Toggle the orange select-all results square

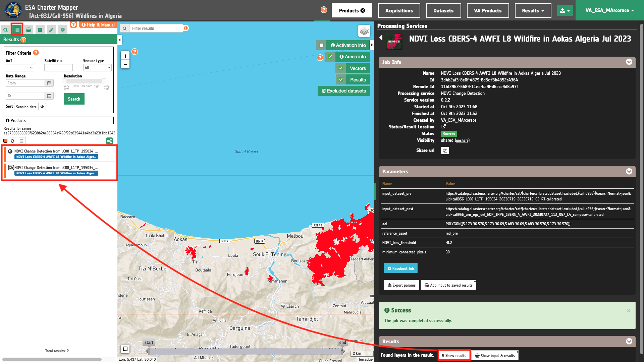[x=5, y=141]
